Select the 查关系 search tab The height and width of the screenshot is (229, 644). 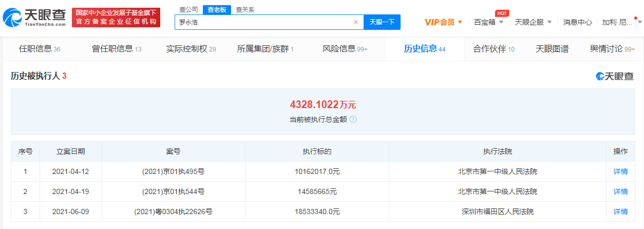(245, 10)
